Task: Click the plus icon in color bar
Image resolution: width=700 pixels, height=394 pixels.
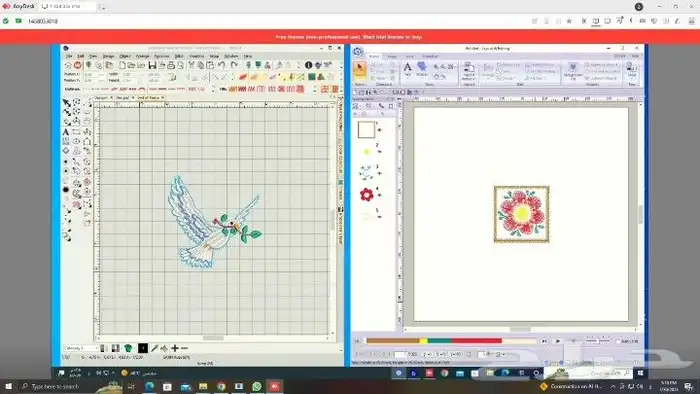Action: [175, 348]
